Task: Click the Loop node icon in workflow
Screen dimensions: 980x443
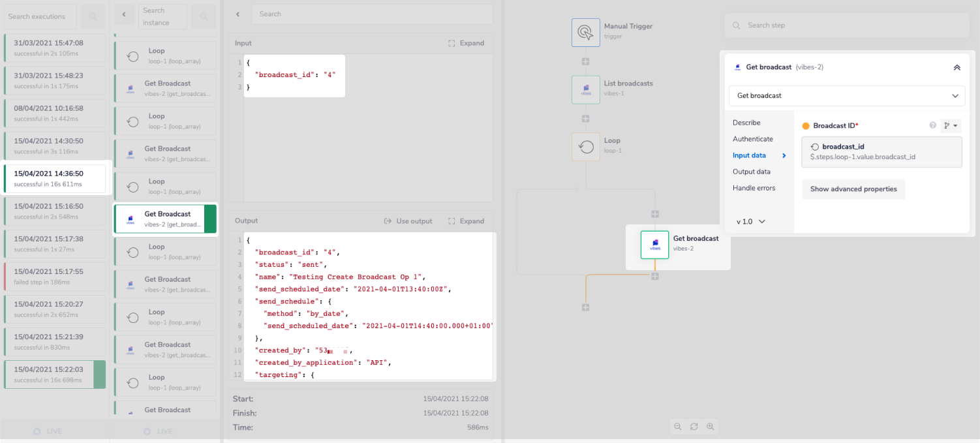Action: pyautogui.click(x=585, y=147)
